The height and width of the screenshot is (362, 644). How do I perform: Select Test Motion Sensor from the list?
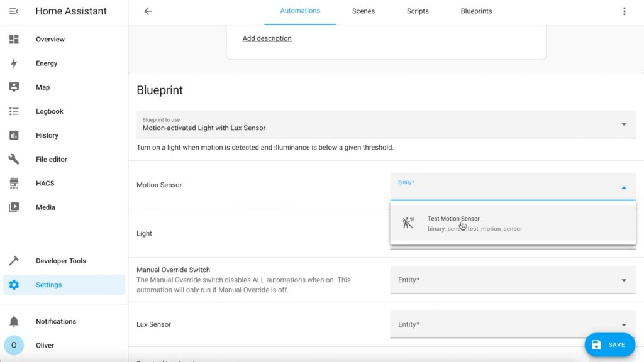click(513, 224)
